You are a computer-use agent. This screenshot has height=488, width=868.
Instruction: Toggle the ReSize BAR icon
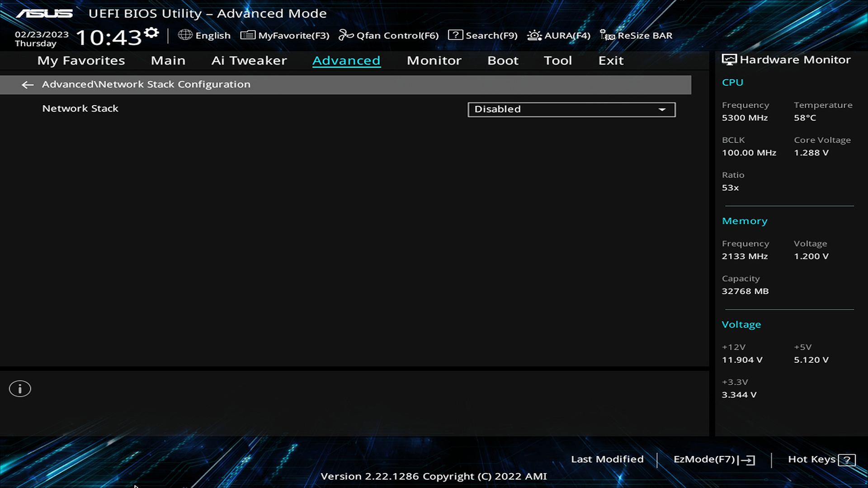(607, 35)
